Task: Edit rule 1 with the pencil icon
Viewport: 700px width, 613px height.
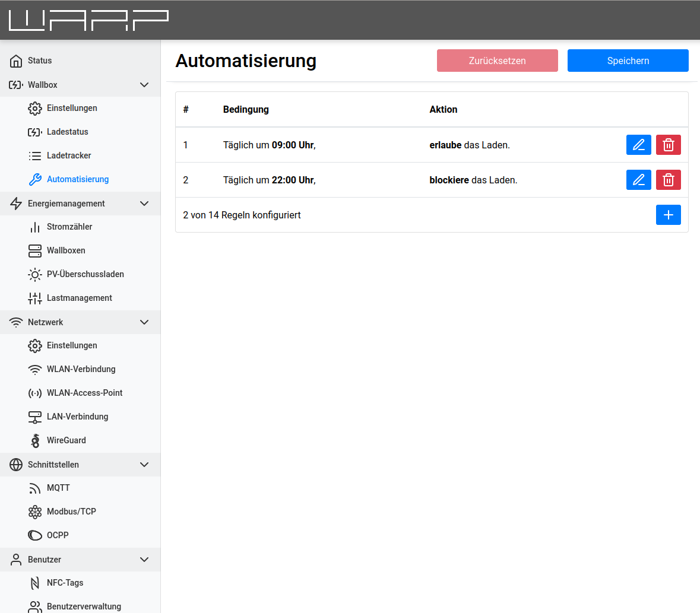Action: click(x=638, y=145)
